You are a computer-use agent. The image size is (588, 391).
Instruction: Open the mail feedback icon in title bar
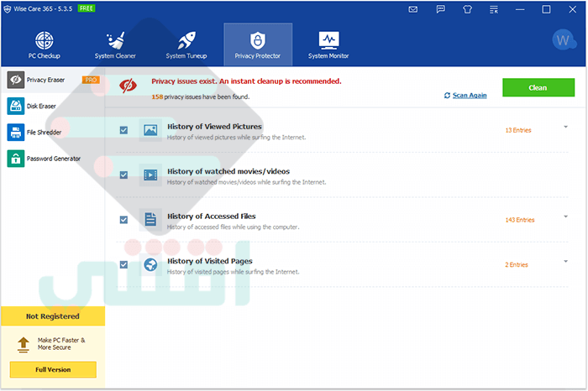pyautogui.click(x=413, y=9)
